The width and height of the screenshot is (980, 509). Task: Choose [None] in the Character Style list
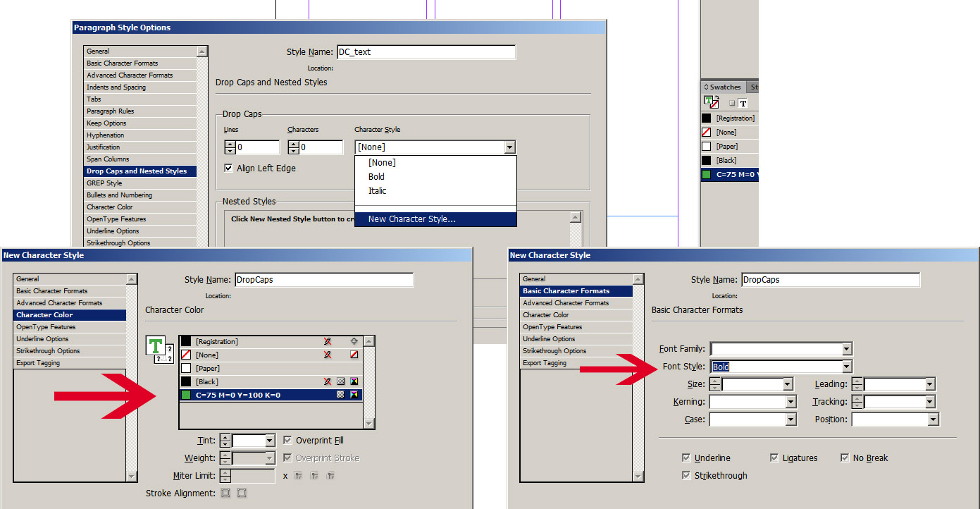point(435,163)
